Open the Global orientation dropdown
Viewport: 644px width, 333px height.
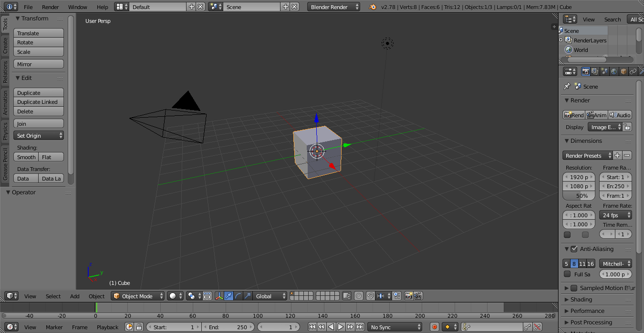click(270, 296)
